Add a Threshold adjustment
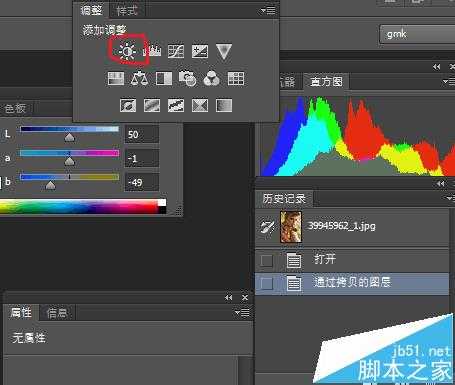 point(176,105)
